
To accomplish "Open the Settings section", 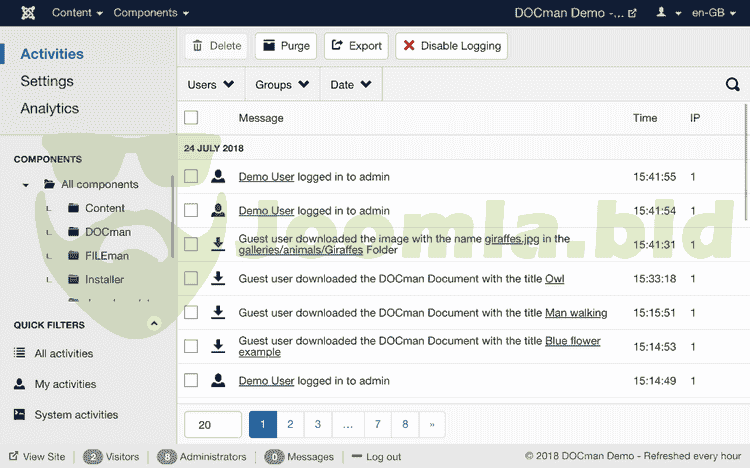I will (47, 81).
